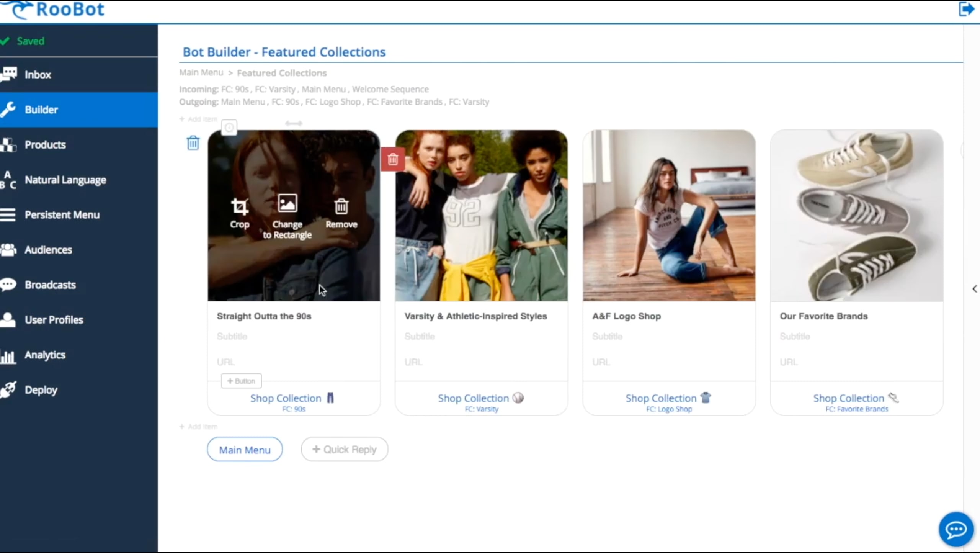Add a new Quick Reply

click(x=344, y=450)
